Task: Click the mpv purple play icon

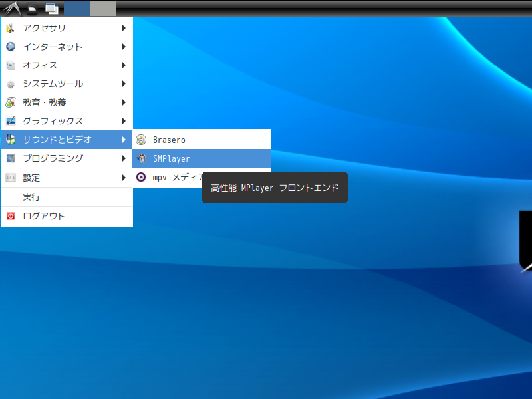Action: [x=141, y=177]
